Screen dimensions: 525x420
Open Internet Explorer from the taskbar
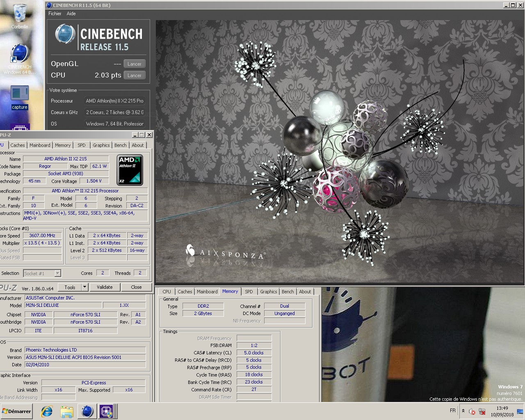pyautogui.click(x=47, y=411)
